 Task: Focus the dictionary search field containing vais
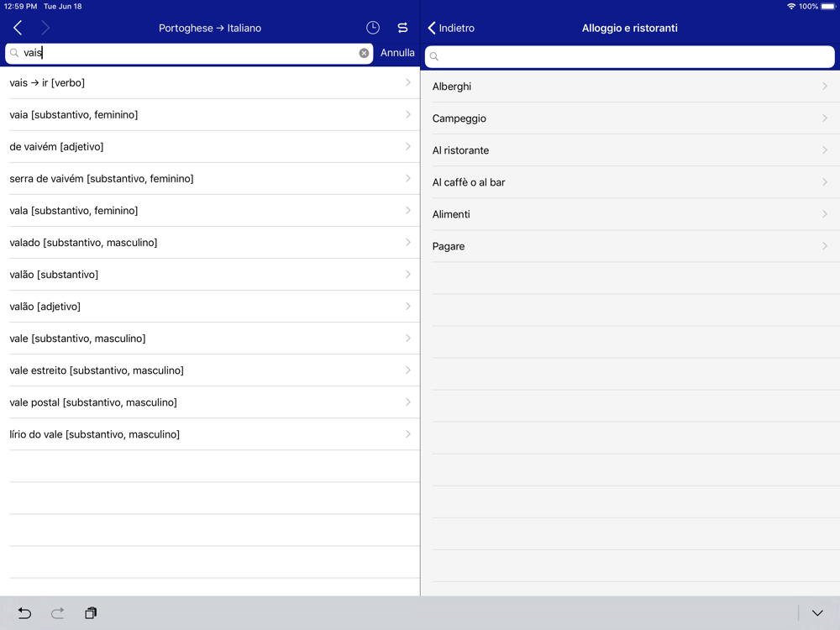[x=189, y=53]
